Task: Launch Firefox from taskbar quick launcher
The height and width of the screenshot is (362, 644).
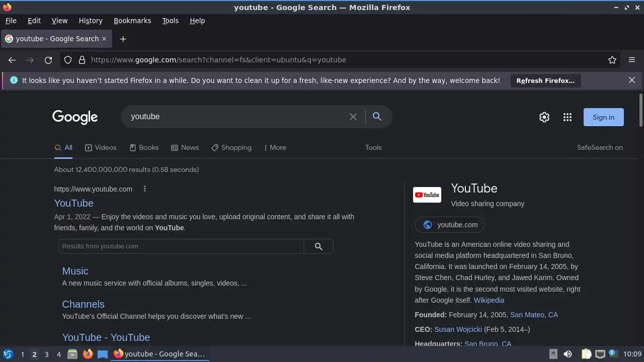Action: click(x=88, y=354)
